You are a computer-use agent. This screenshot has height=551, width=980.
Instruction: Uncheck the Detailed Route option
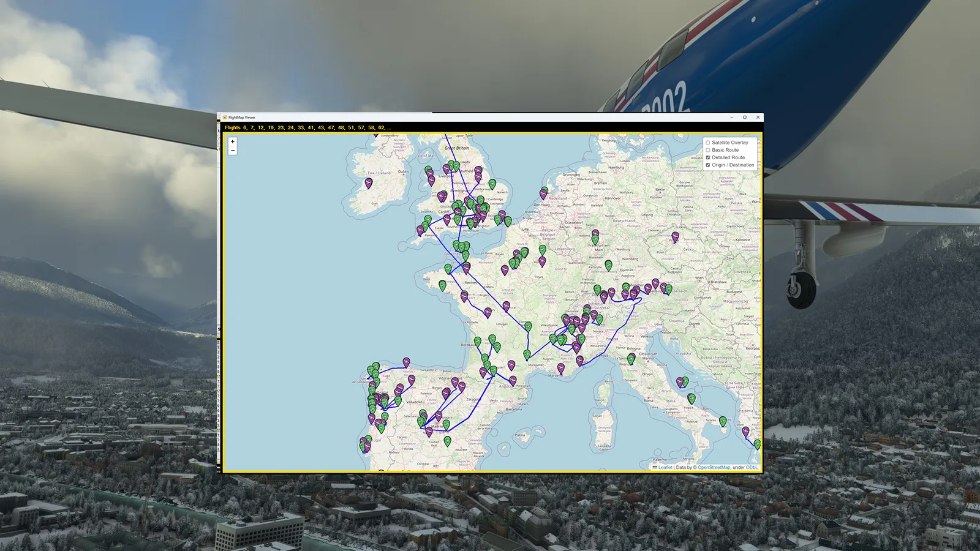pos(707,157)
